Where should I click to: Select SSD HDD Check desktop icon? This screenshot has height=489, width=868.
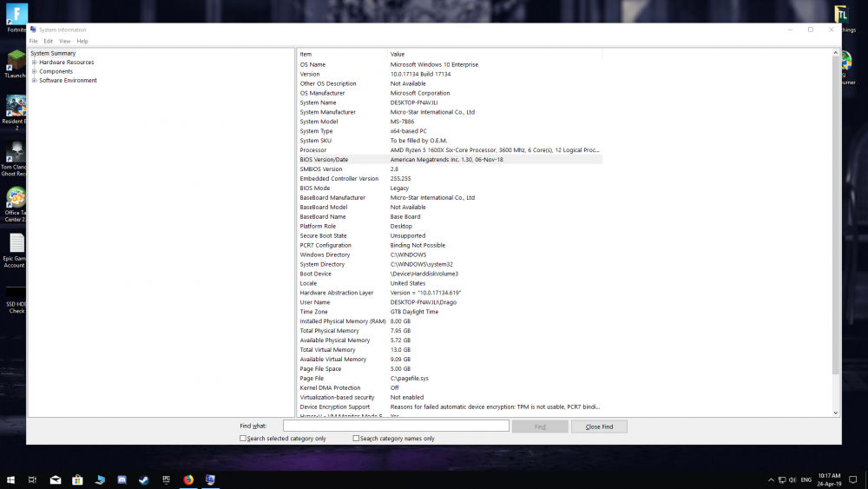[16, 299]
